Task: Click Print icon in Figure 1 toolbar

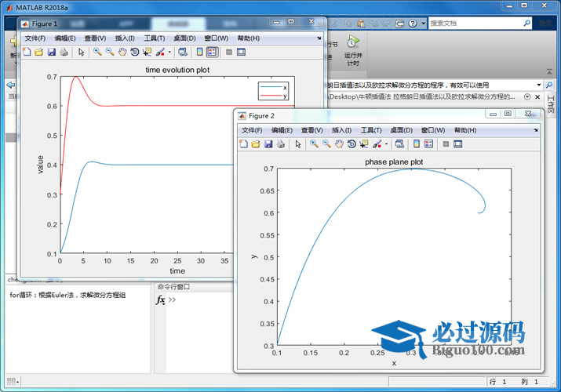Action: pos(64,53)
